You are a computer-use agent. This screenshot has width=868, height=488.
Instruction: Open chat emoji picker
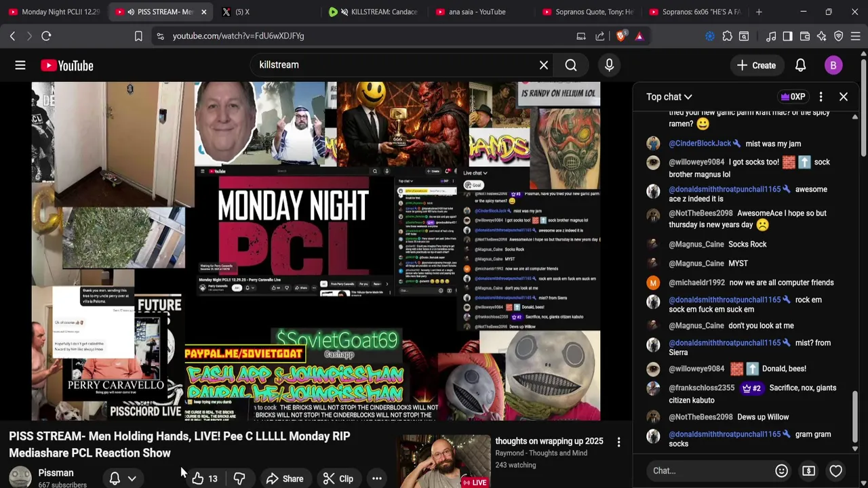781,470
